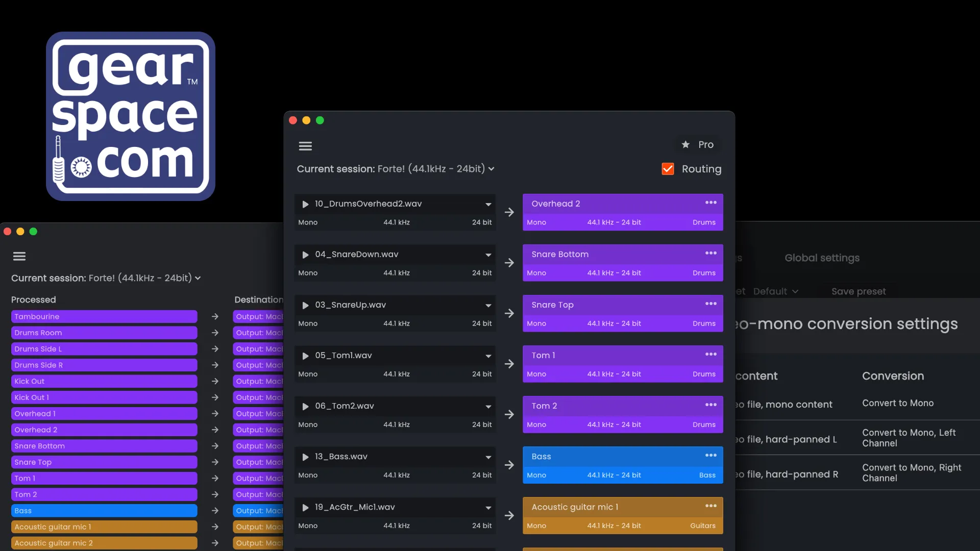The height and width of the screenshot is (551, 980).
Task: Expand file dropdown for 05_Tom1.wav
Action: [488, 356]
